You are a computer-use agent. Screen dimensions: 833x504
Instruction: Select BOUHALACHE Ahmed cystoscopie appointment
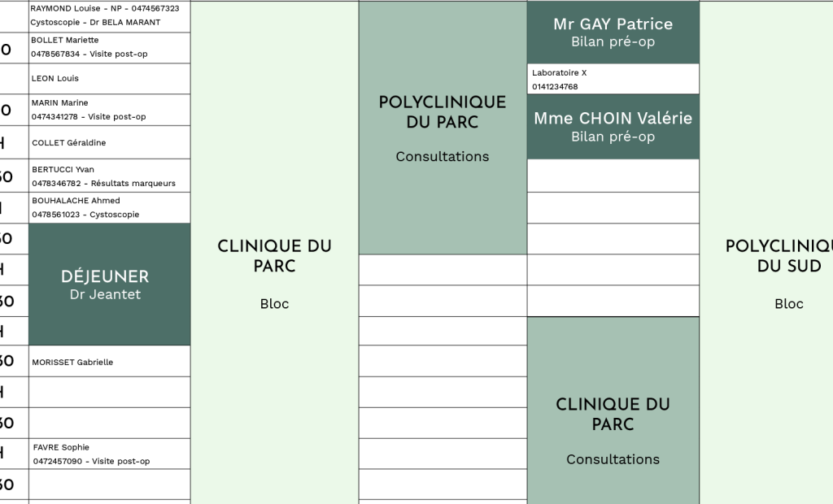(x=109, y=207)
